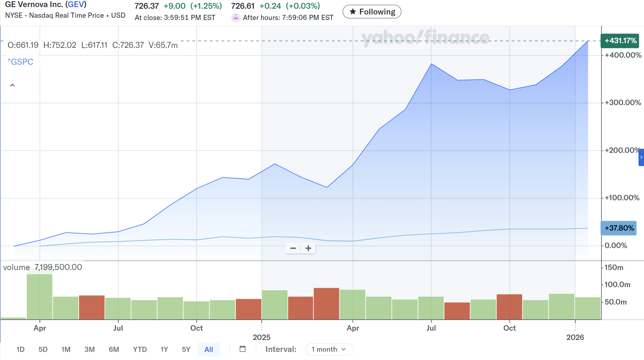Click the +37.80% GSPC marker

[619, 228]
